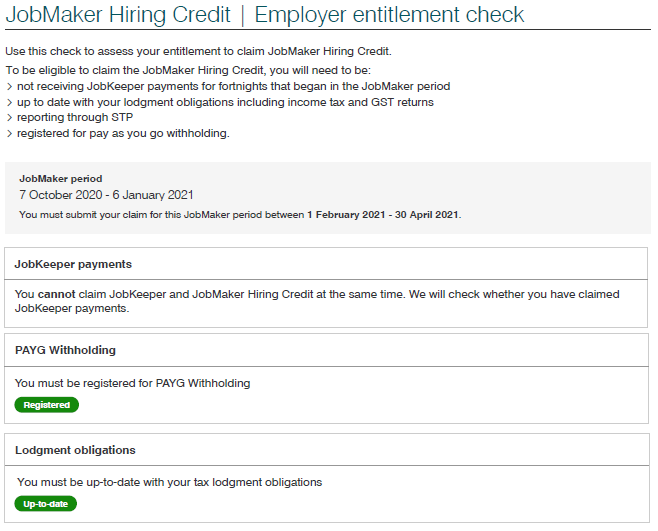Click the green Registered status badge
The width and height of the screenshot is (658, 531).
(46, 405)
